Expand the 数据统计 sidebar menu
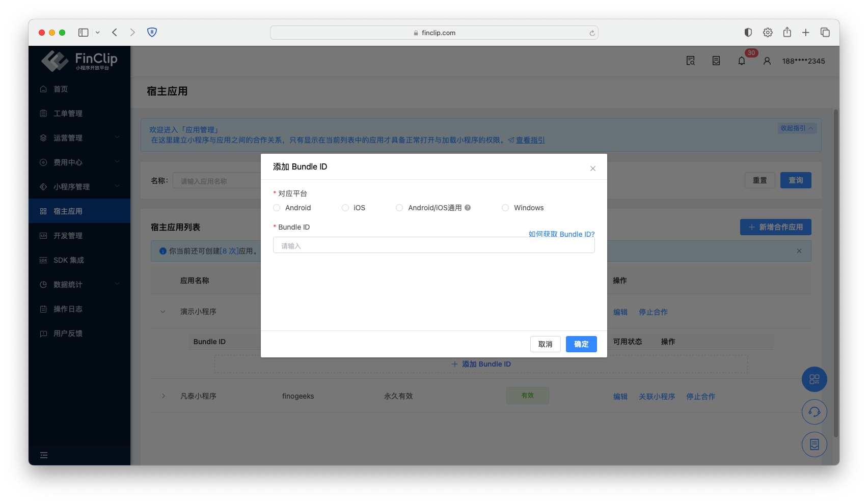 coord(79,285)
